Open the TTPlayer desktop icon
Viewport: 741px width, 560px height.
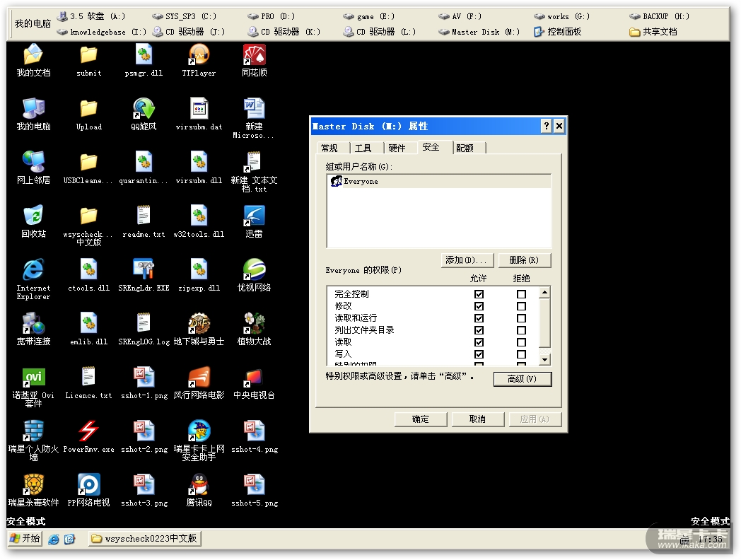pyautogui.click(x=199, y=55)
